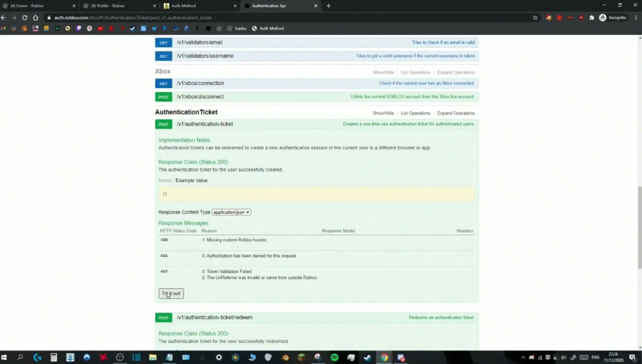This screenshot has width=642, height=364.
Task: Open the volume control in system tray
Action: click(564, 358)
